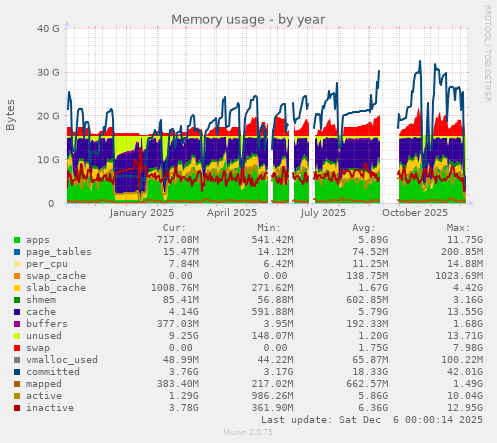This screenshot has height=443, width=497.
Task: Click the 'apps' legend label
Action: tap(38, 240)
